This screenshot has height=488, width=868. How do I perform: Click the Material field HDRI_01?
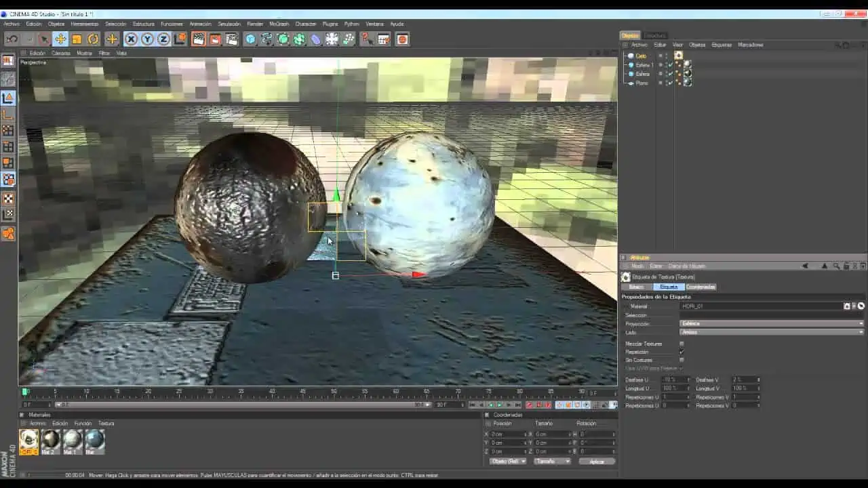pyautogui.click(x=762, y=306)
